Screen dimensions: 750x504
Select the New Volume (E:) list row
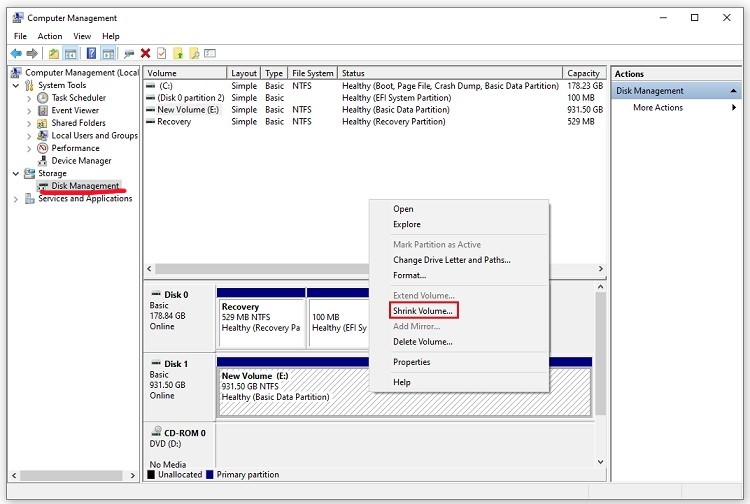375,110
